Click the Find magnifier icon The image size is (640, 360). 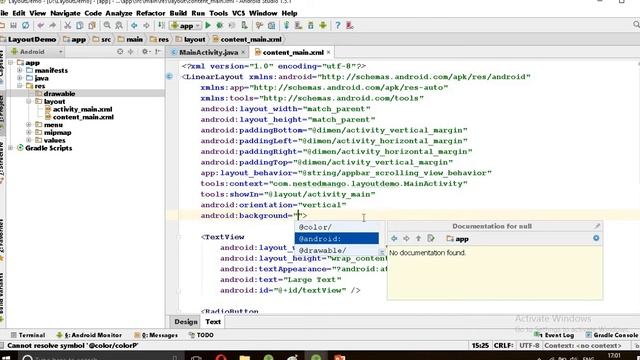click(107, 26)
